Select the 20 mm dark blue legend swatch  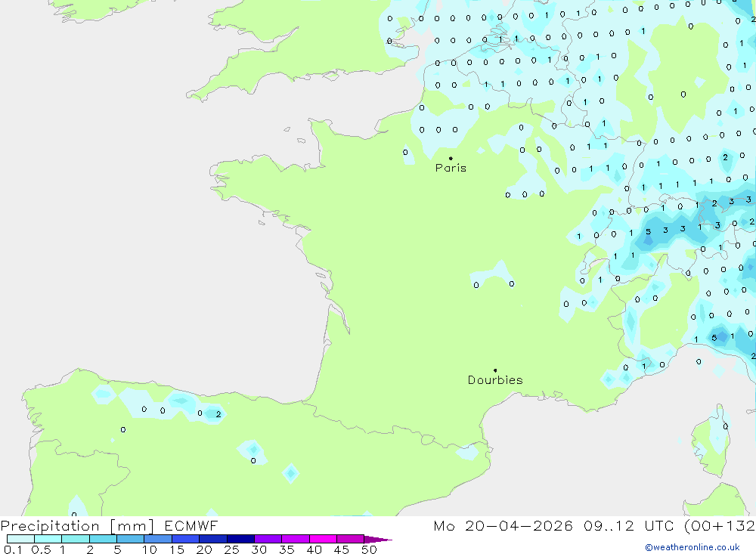tap(212, 539)
